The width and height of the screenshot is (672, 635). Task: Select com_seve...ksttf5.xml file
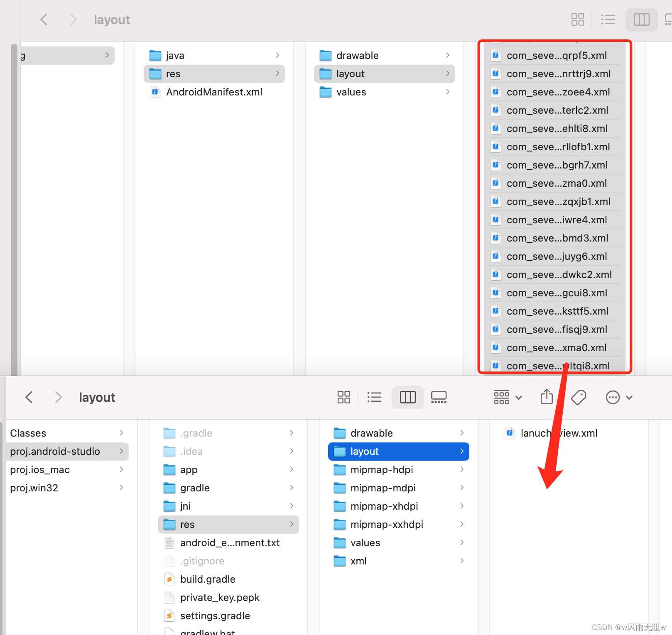click(555, 311)
